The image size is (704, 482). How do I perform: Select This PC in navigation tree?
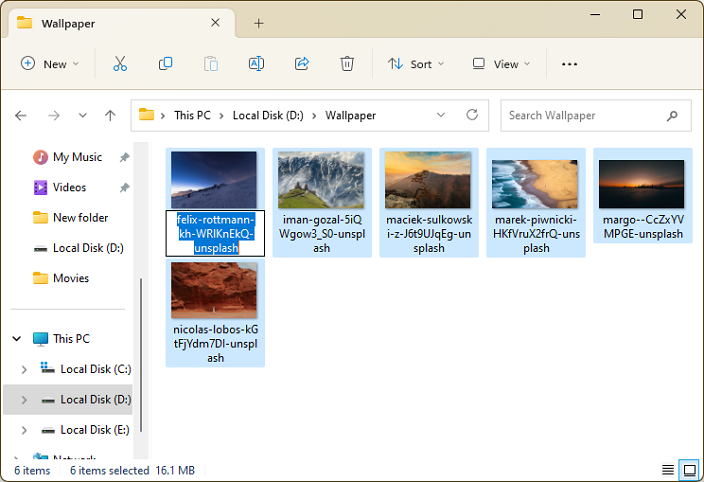point(71,339)
